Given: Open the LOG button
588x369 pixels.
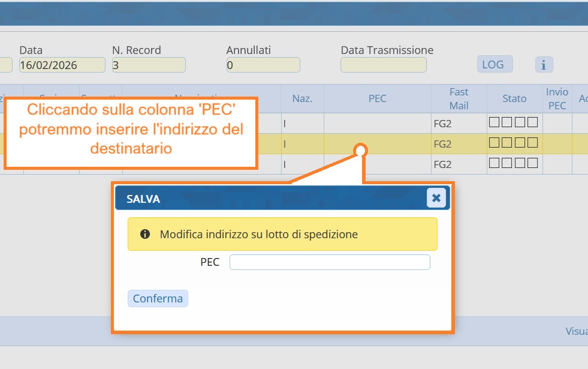Looking at the screenshot, I should 494,64.
